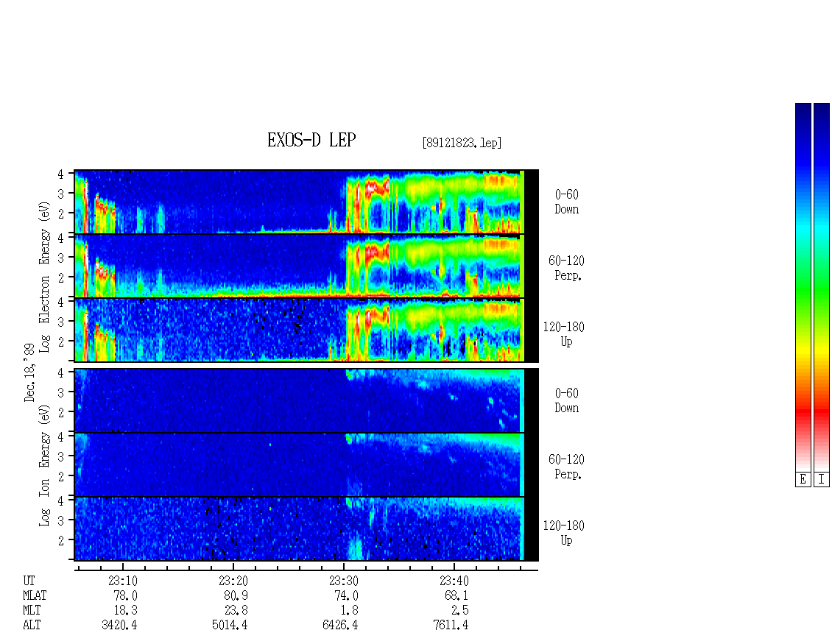Viewport: 832px width, 644px height.
Task: Select the boxed I label under the colour bar
Action: pyautogui.click(x=822, y=480)
